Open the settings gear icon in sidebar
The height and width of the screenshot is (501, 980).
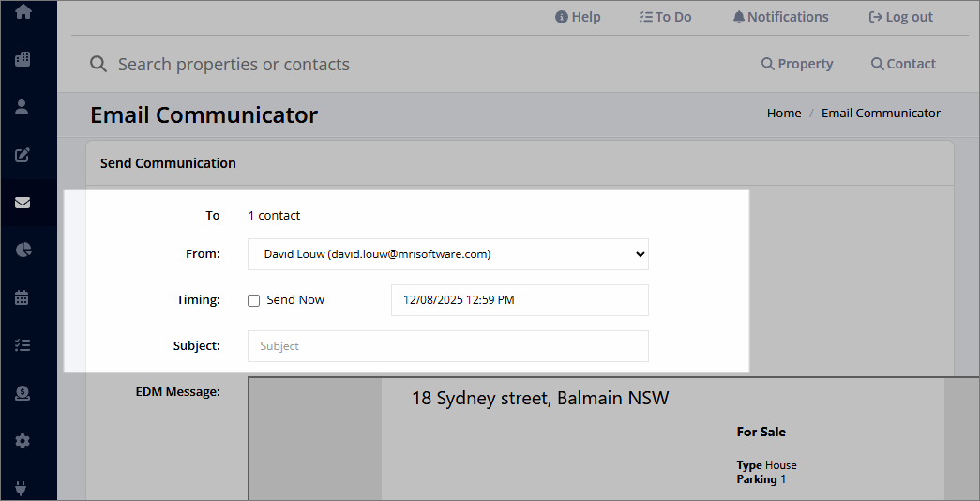(x=23, y=441)
